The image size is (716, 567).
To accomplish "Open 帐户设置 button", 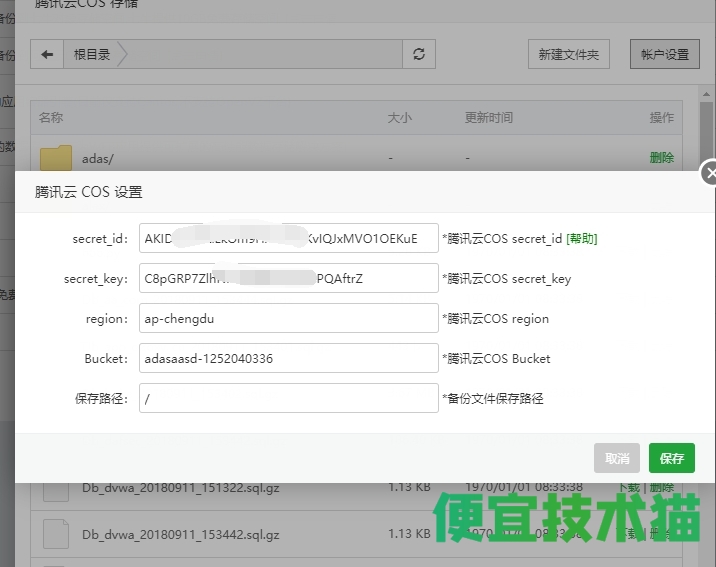I will click(x=664, y=54).
